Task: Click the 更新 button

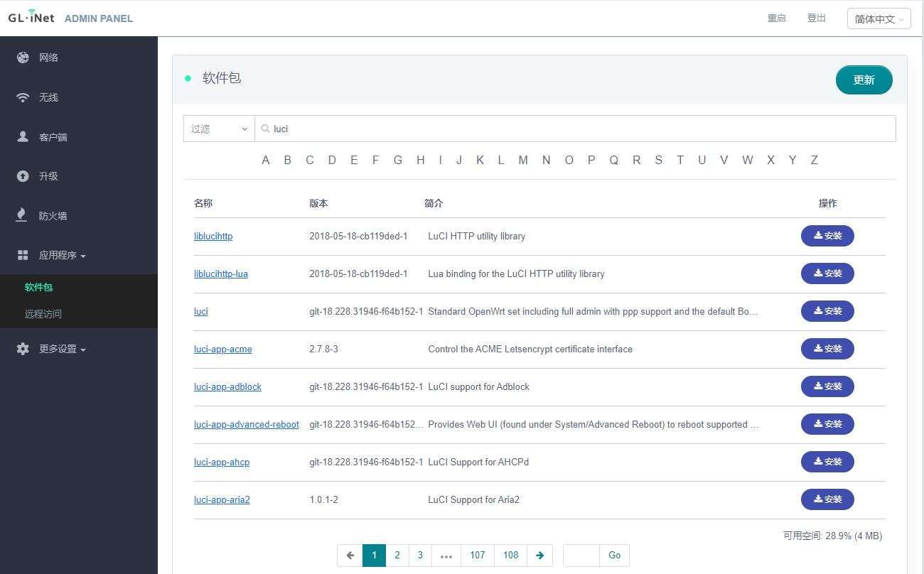Action: coord(864,80)
